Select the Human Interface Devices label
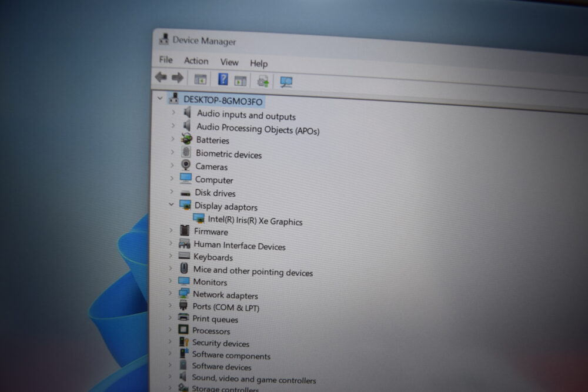Screen dimensions: 588x392 point(240,246)
